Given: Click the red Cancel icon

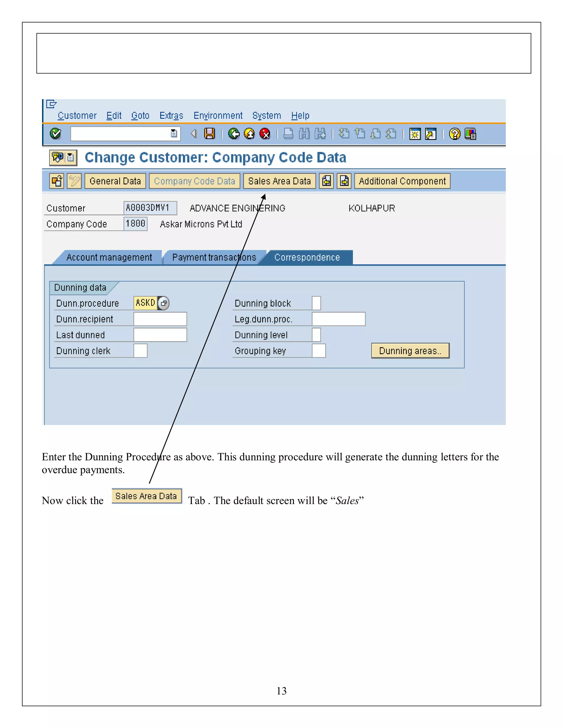Looking at the screenshot, I should pyautogui.click(x=265, y=134).
